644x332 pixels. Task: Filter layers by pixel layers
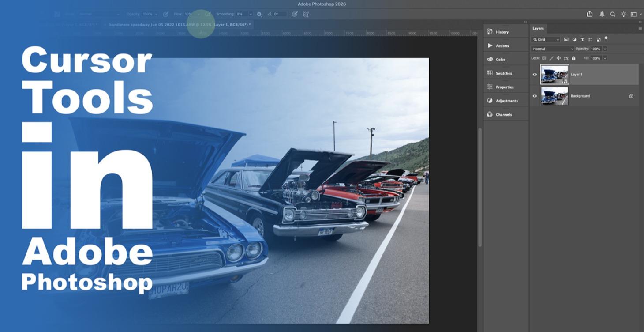566,40
